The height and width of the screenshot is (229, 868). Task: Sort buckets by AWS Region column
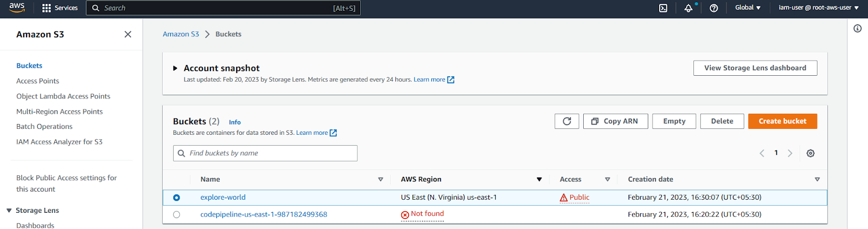[539, 179]
